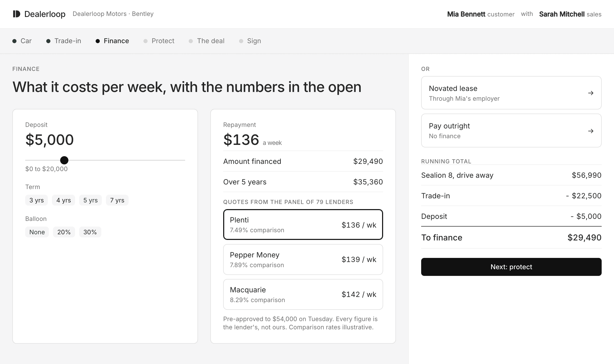Go to the Car step
This screenshot has width=614, height=364.
pos(22,41)
